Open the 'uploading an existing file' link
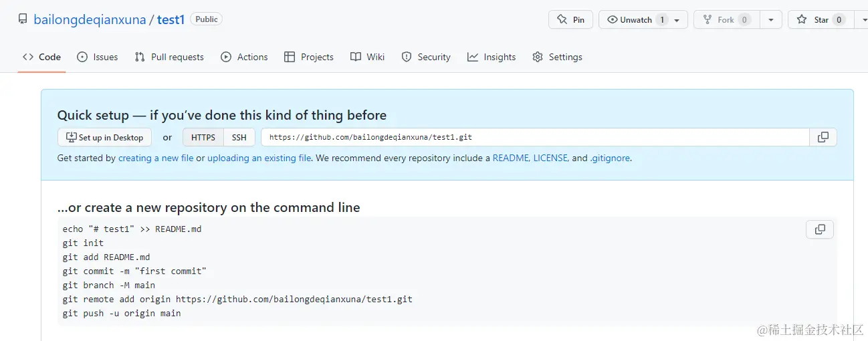868x341 pixels. click(x=259, y=158)
